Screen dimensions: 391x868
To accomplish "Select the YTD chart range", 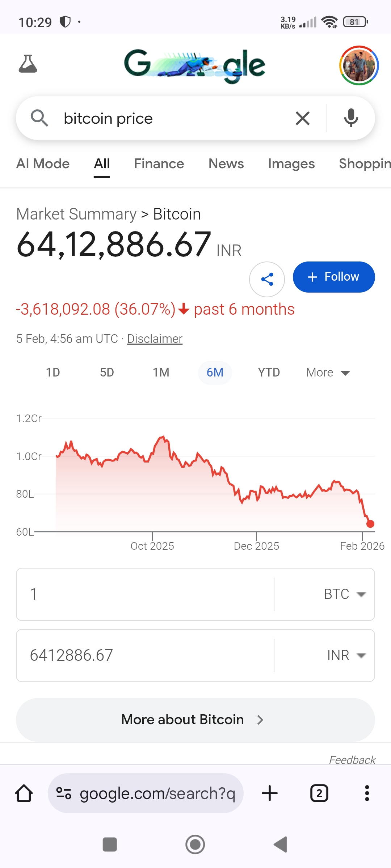I will [269, 373].
